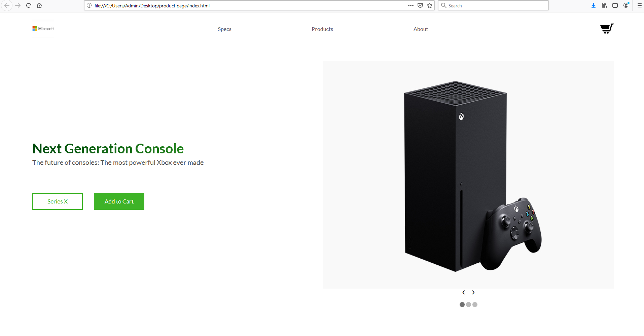
Task: Open the Specs navigation link
Action: click(224, 29)
